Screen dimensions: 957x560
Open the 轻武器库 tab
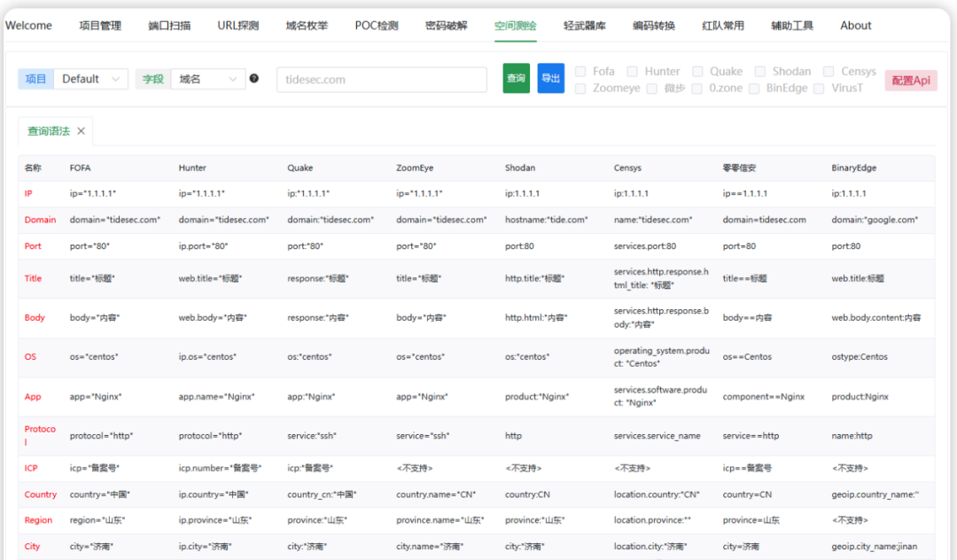[x=585, y=26]
